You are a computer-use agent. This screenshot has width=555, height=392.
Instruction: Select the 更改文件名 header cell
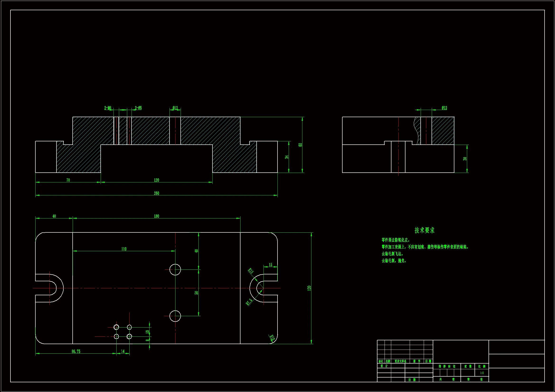[400, 361]
